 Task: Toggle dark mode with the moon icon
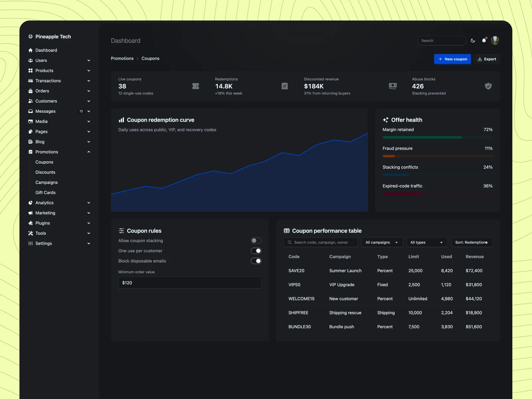pos(473,41)
